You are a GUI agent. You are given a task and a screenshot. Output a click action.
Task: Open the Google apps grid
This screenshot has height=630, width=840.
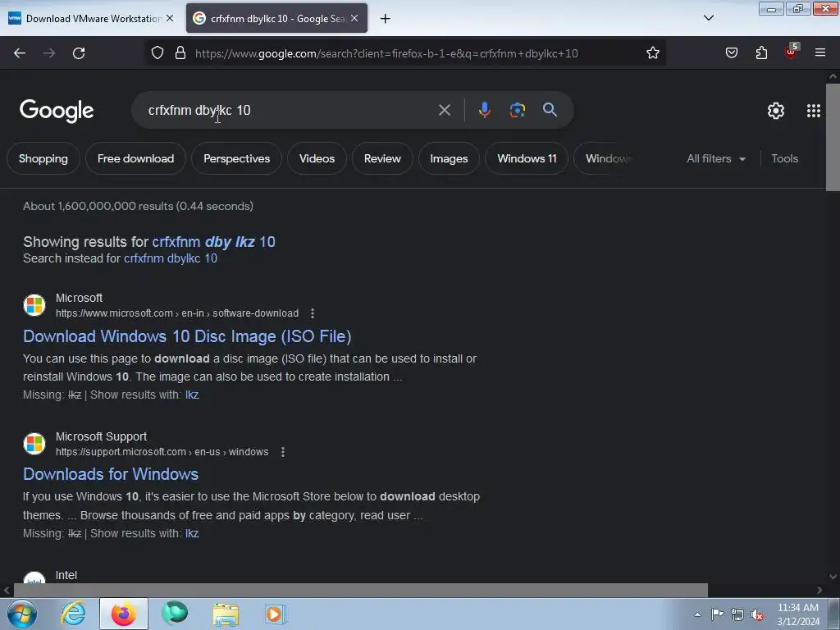(x=814, y=111)
